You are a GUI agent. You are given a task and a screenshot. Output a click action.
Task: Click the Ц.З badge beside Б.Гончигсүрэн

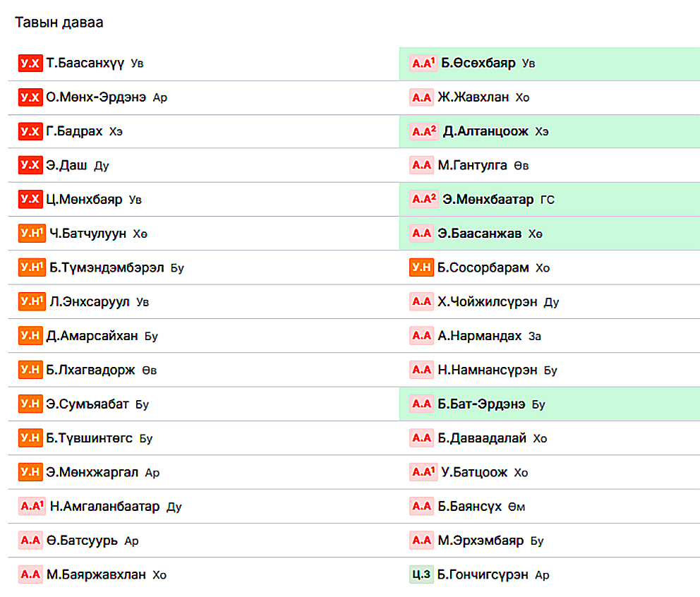click(x=421, y=574)
